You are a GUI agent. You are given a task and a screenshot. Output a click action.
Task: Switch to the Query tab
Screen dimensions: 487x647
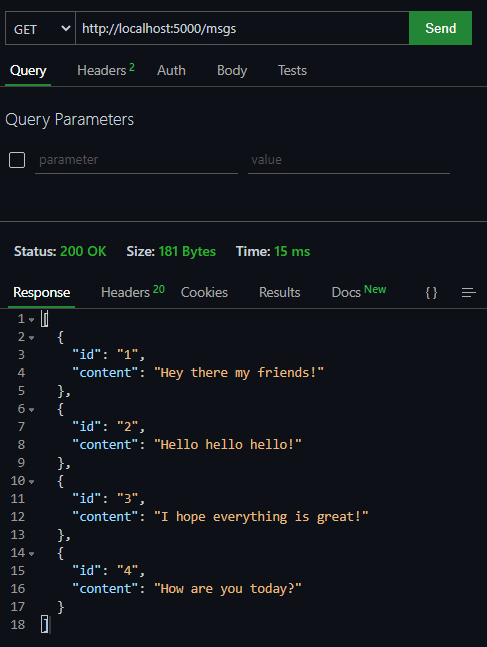click(28, 71)
